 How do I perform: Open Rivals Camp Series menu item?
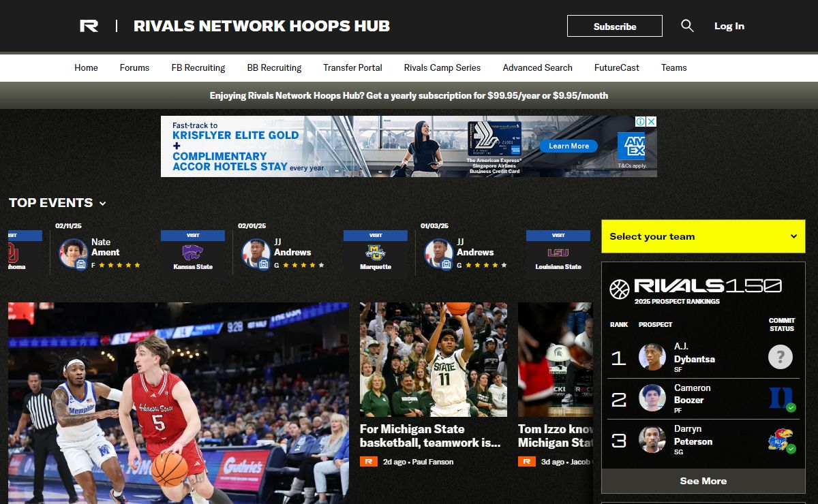coord(442,67)
